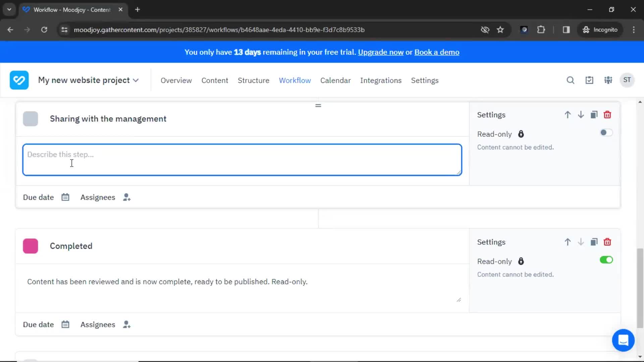This screenshot has height=362, width=644.
Task: Click Book a demo link in trial banner
Action: click(x=437, y=52)
